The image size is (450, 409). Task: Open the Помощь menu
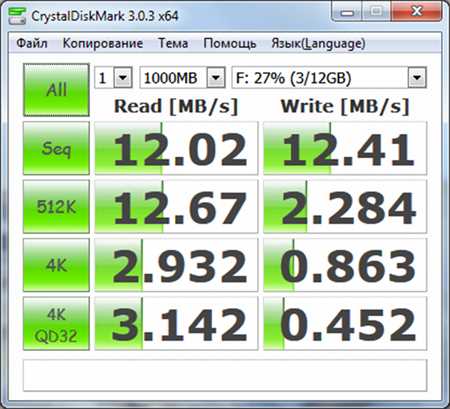230,43
